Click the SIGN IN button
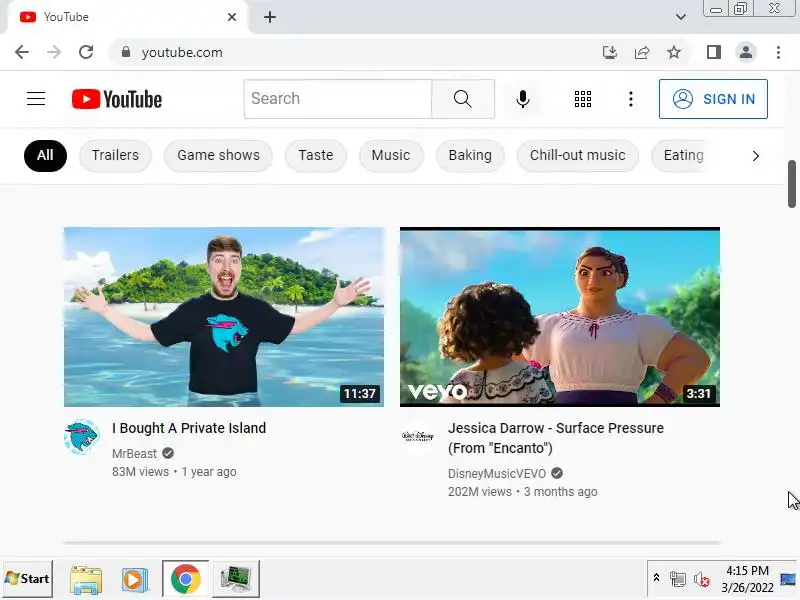The image size is (800, 600). (x=713, y=99)
